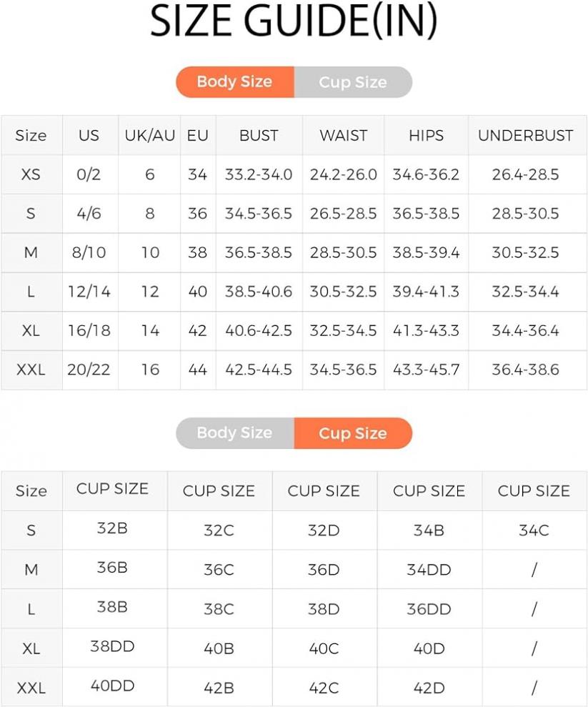
Task: Click the UNDERBUST column header
Action: point(525,135)
